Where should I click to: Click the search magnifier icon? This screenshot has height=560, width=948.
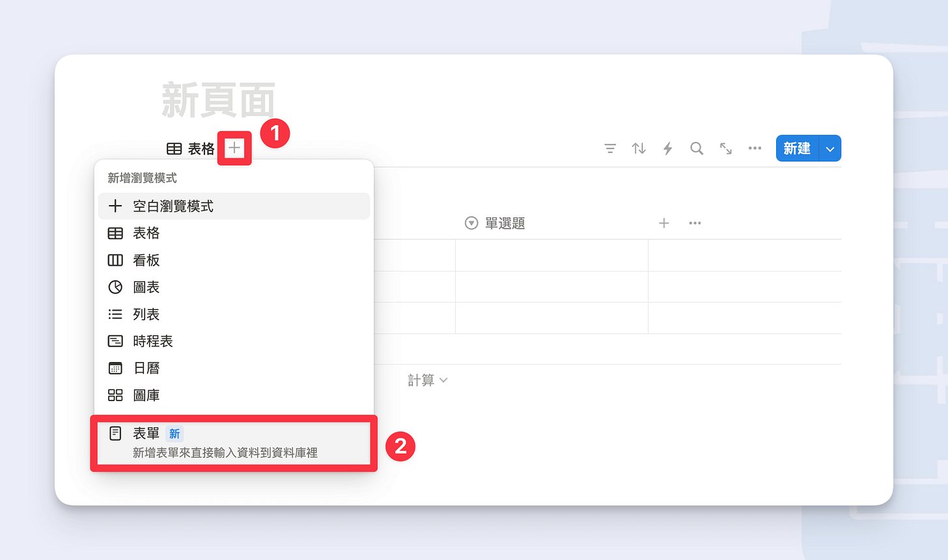pyautogui.click(x=697, y=148)
